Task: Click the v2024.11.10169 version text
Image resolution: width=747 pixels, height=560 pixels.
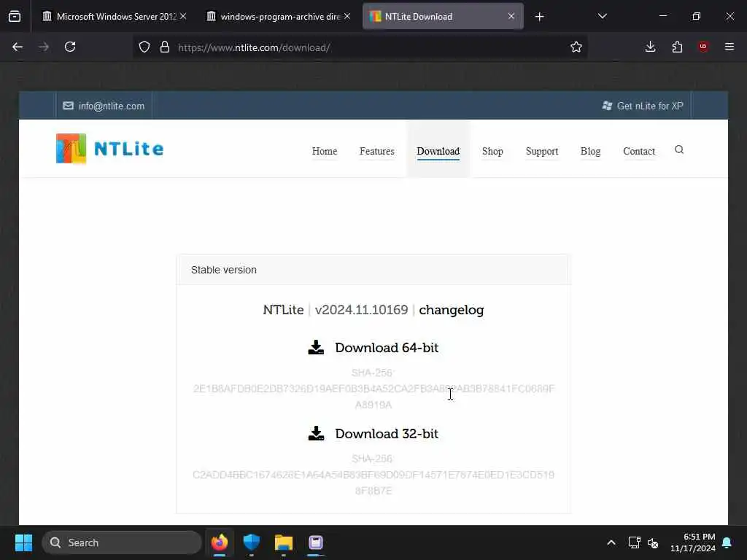Action: 361,310
